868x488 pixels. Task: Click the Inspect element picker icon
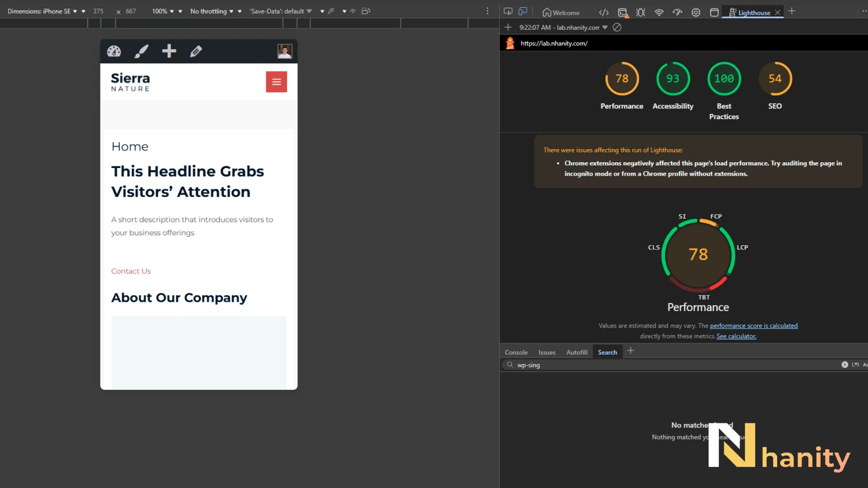508,12
